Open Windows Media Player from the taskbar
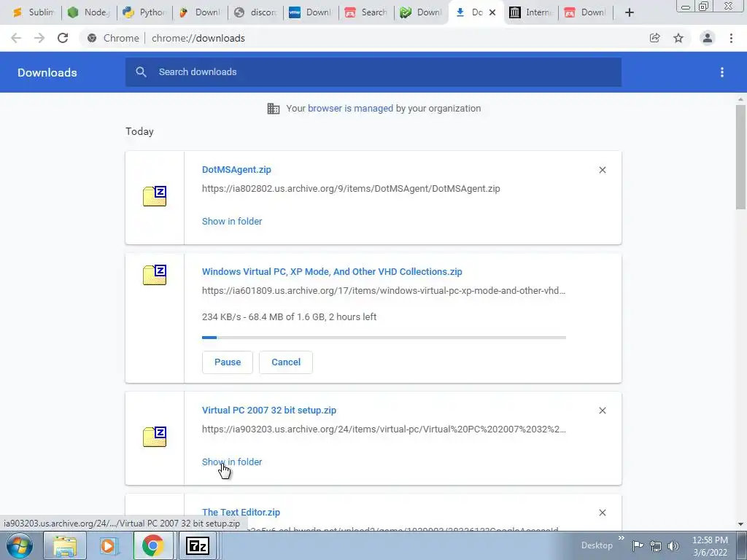Screen dimensions: 747x560 coord(108,545)
